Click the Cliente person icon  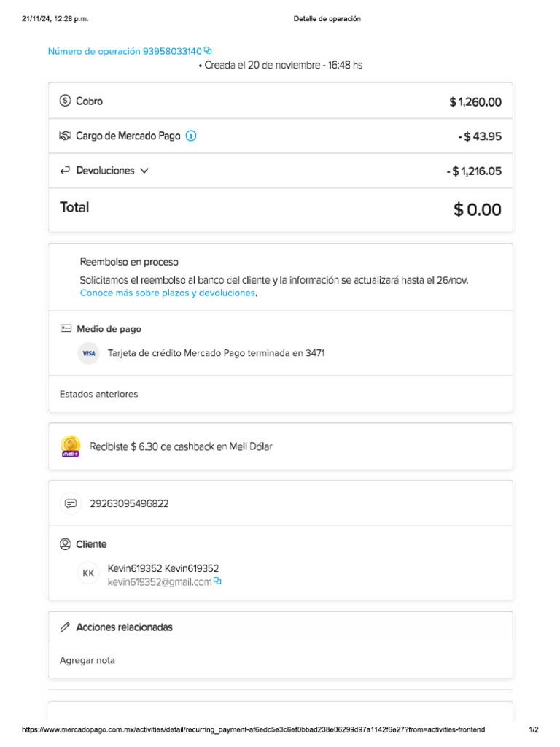coord(65,544)
